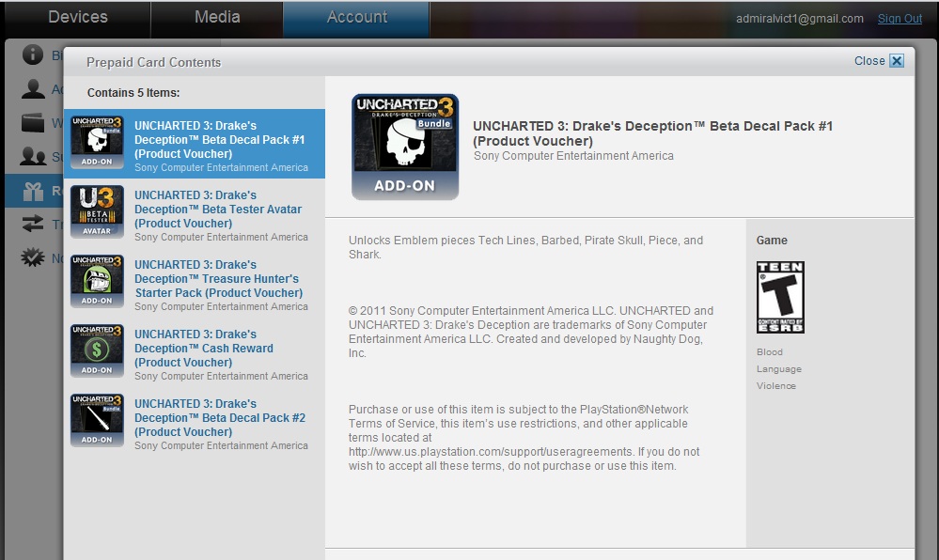Click the 'Violence' content descriptor
Viewport: 939px width, 560px height.
coord(776,386)
